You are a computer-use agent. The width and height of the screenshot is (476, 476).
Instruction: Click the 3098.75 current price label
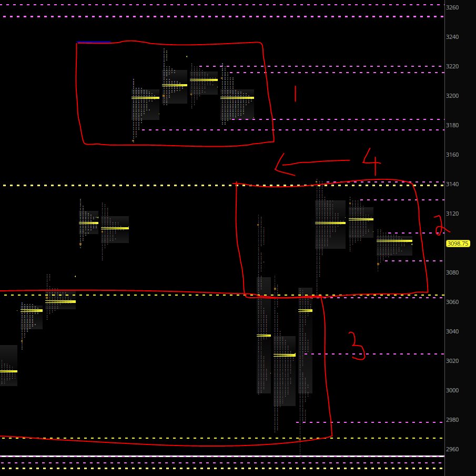coord(458,244)
